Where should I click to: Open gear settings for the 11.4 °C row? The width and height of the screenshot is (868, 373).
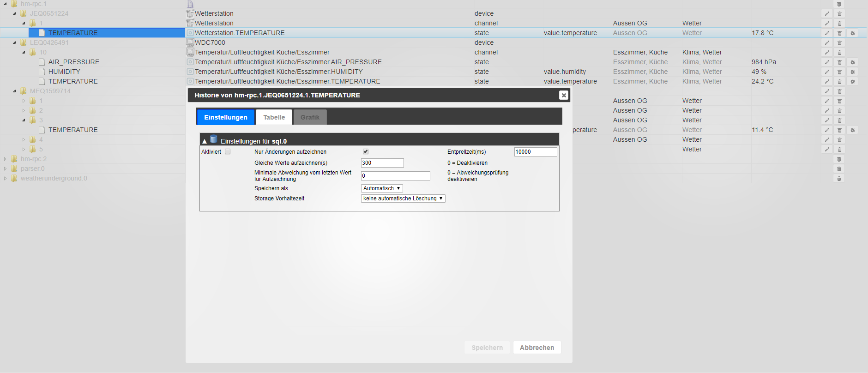853,130
